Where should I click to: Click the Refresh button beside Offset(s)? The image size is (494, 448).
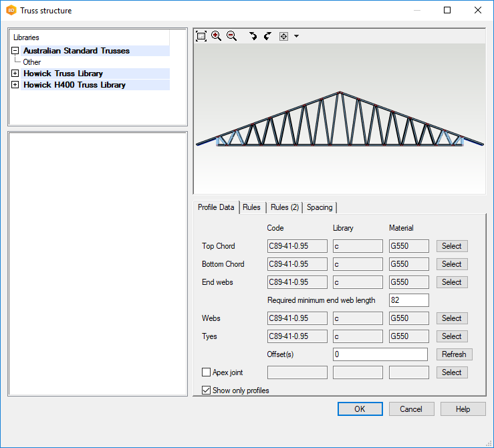(455, 354)
